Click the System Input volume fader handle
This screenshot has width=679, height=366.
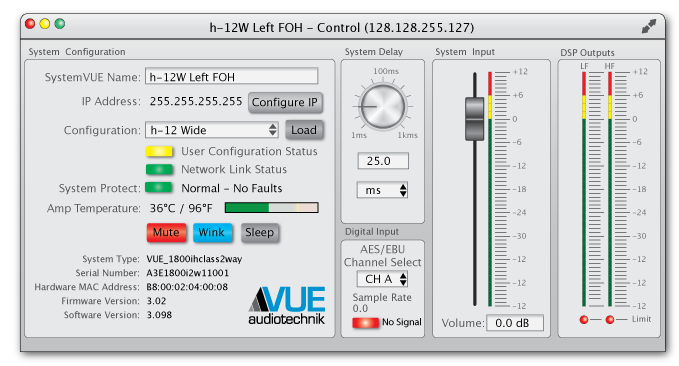(x=475, y=119)
